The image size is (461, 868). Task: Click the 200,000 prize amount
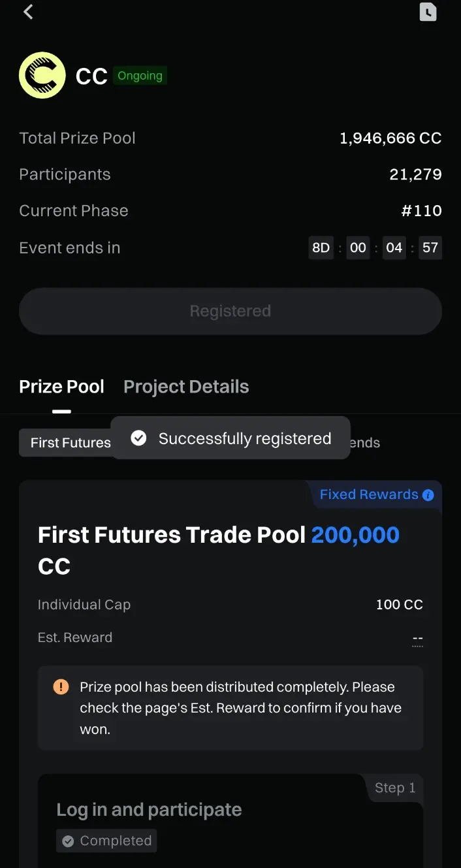(355, 535)
